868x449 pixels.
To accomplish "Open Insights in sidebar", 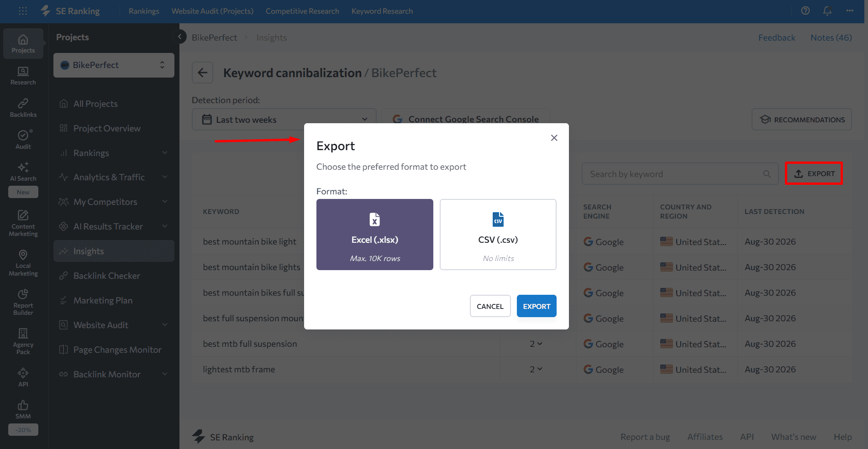I will pos(114,251).
